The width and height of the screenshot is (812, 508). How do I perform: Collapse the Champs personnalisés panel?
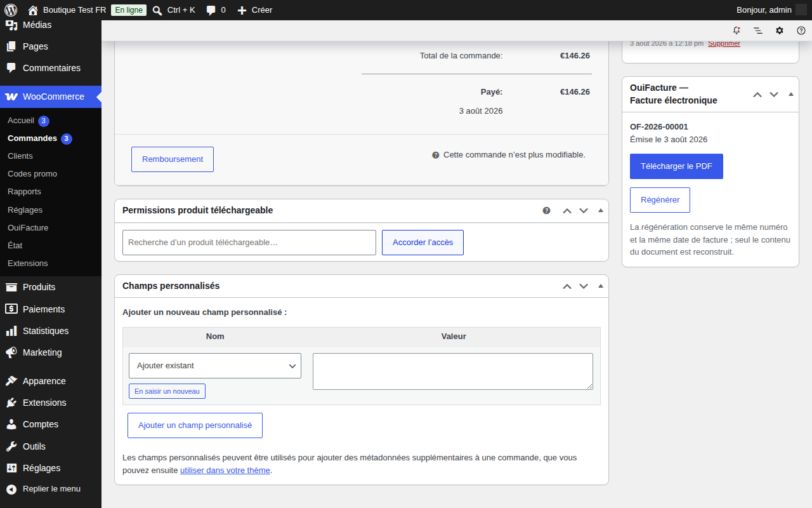pos(601,286)
